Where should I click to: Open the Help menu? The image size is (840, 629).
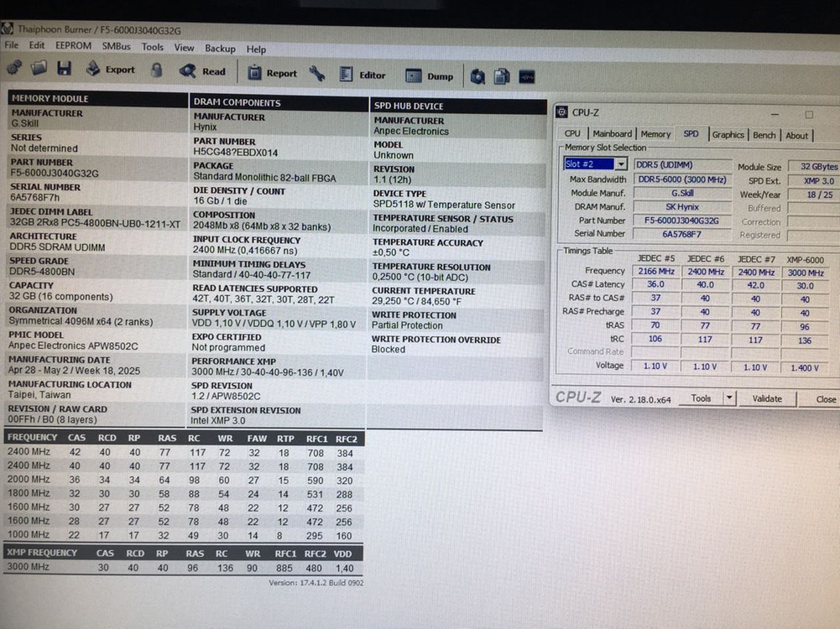tap(256, 49)
